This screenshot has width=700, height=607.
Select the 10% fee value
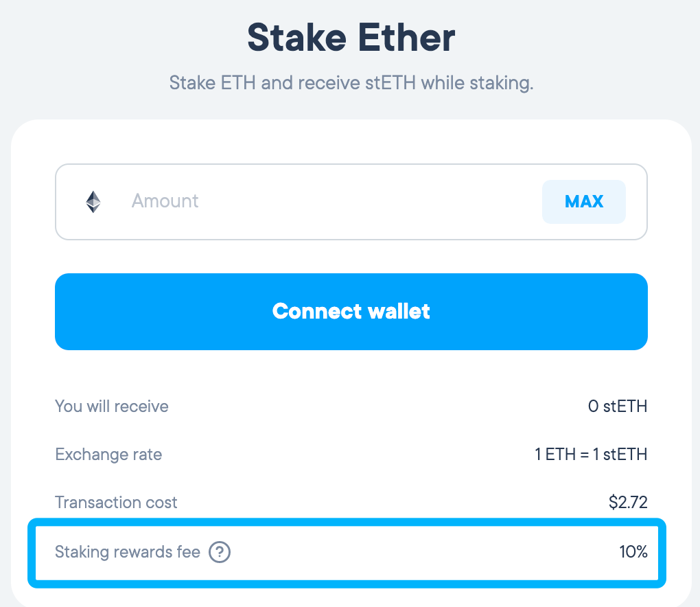pyautogui.click(x=633, y=552)
